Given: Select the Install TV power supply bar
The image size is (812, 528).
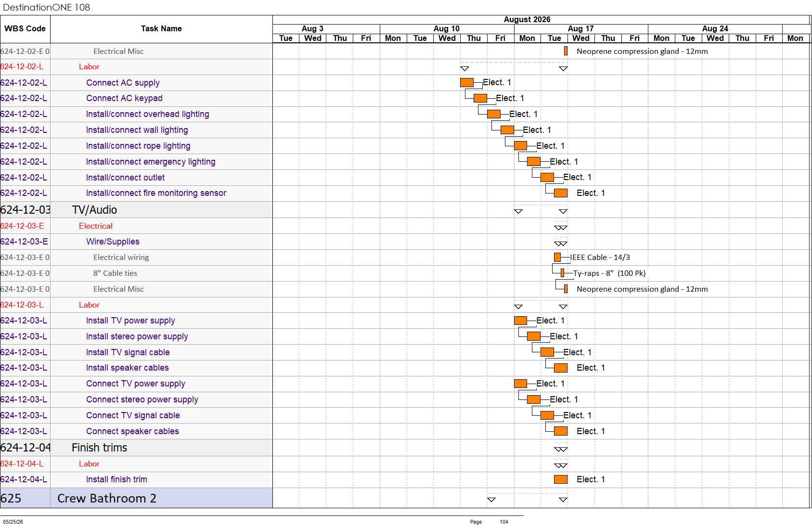Looking at the screenshot, I should [520, 321].
